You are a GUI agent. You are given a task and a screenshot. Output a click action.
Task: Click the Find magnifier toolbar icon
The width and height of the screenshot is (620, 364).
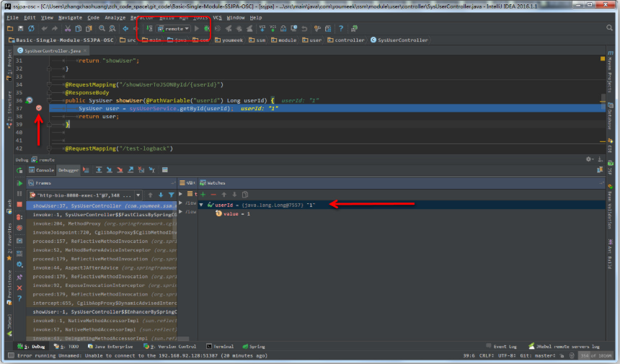[x=102, y=28]
